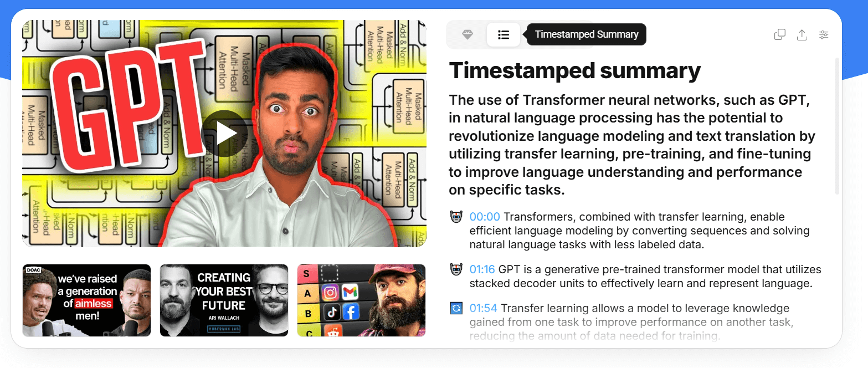The width and height of the screenshot is (868, 368).
Task: Open summary settings with the sliders icon
Action: click(824, 34)
